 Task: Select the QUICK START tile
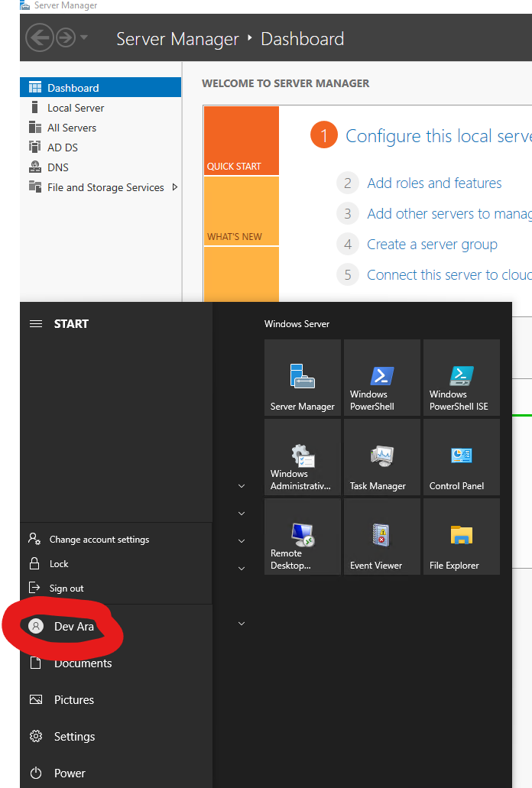click(241, 140)
